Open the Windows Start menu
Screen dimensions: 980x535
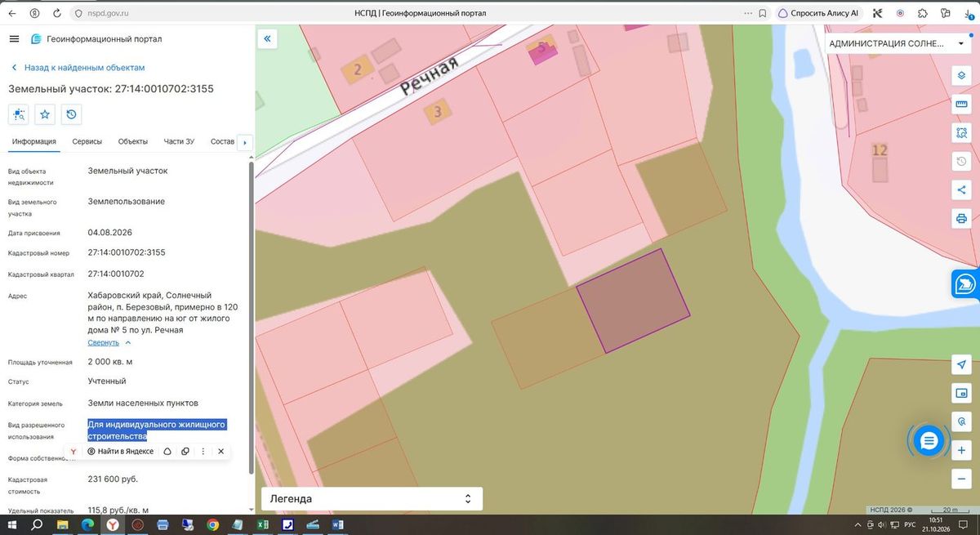pyautogui.click(x=12, y=524)
